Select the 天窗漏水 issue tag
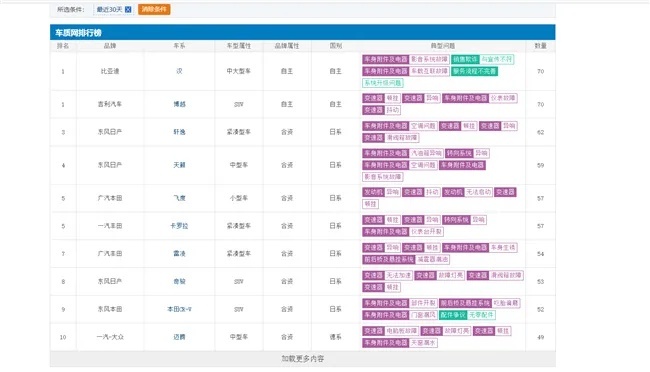Screen dimensions: 650x372 point(423,343)
